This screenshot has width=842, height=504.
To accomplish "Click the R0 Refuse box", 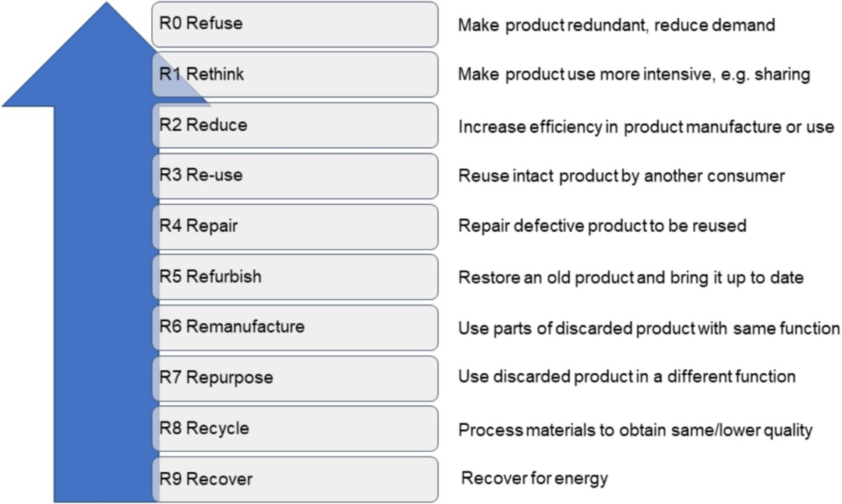I will [x=295, y=24].
